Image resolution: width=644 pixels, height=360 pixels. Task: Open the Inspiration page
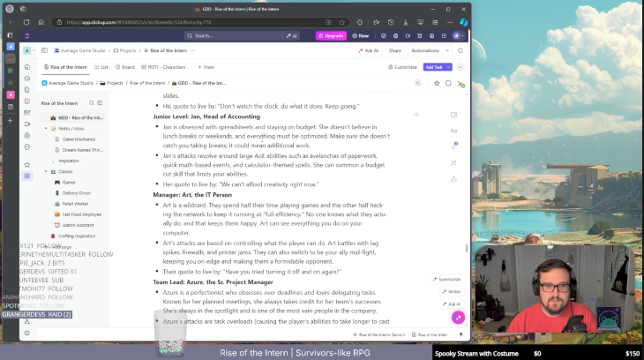point(69,161)
